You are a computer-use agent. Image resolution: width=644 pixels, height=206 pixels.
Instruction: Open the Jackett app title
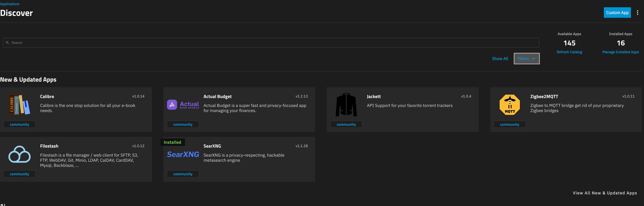[x=373, y=97]
